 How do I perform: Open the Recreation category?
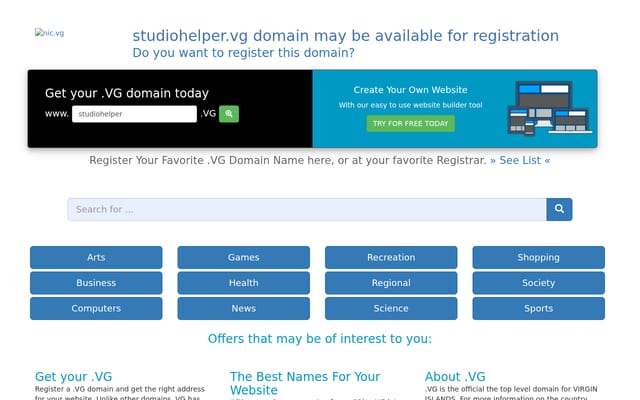[x=391, y=257]
